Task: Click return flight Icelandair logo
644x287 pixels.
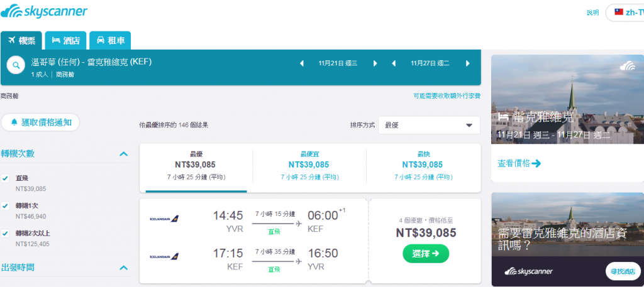Action: pos(164,257)
